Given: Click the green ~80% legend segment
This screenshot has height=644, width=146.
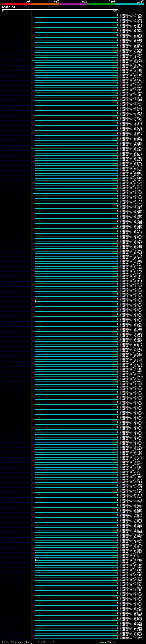Looking at the screenshot, I should (101, 4).
